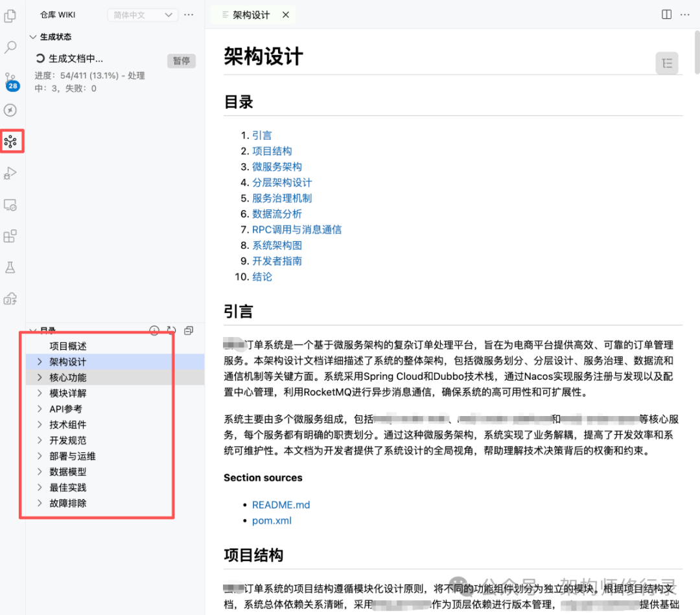Click the editor vertical scrollbar thumb
The width and height of the screenshot is (700, 615).
pyautogui.click(x=697, y=52)
